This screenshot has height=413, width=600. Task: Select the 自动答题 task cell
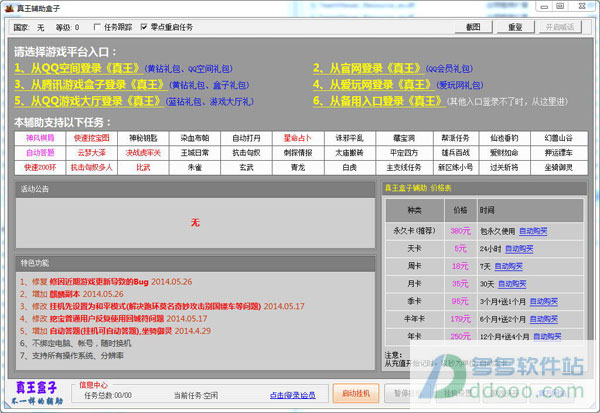tap(40, 153)
